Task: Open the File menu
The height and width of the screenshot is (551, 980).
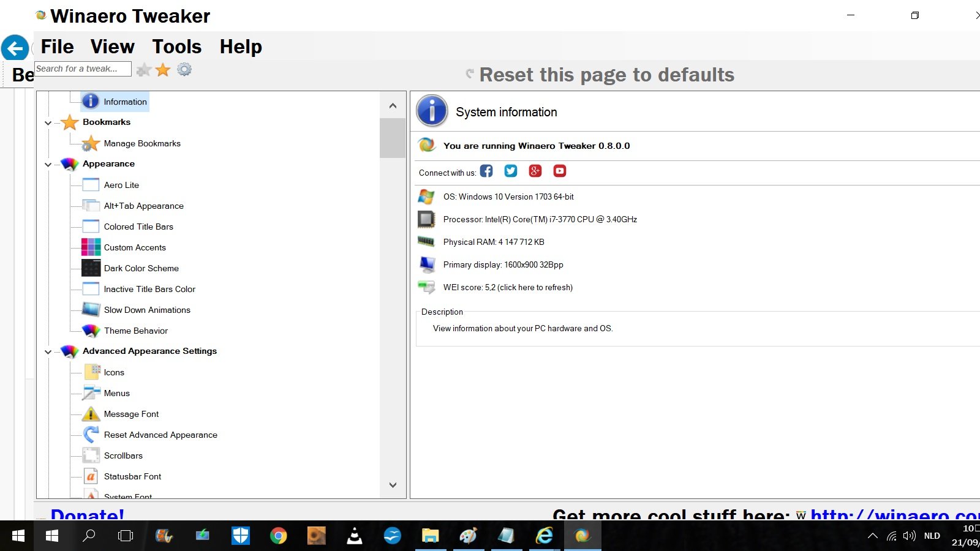Action: [x=57, y=47]
